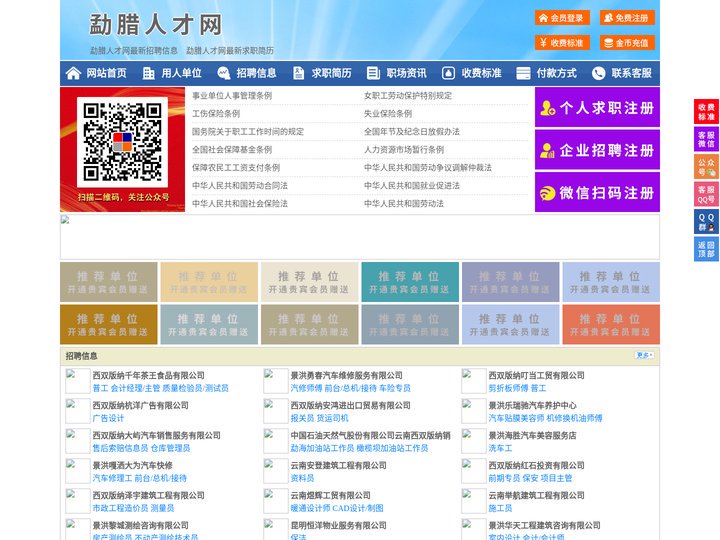720x540 pixels.
Task: Open 勐腊人才网最新求职简历 header link
Action: [230, 50]
